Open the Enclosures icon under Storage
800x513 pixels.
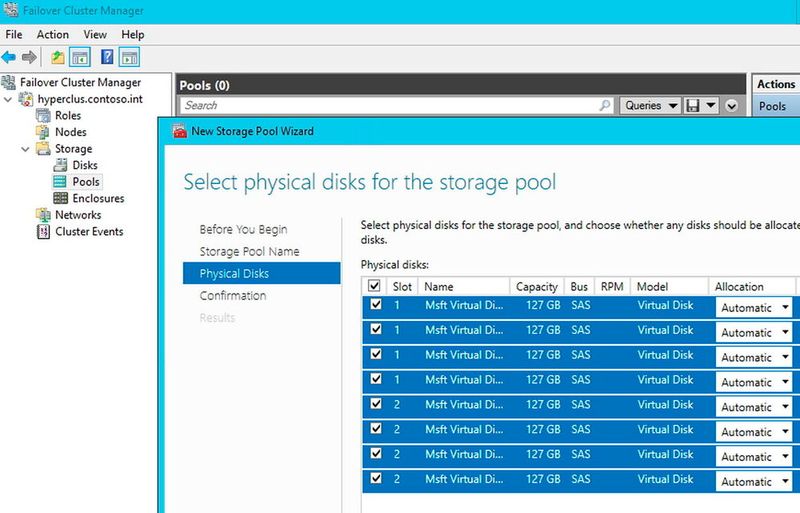pos(60,198)
